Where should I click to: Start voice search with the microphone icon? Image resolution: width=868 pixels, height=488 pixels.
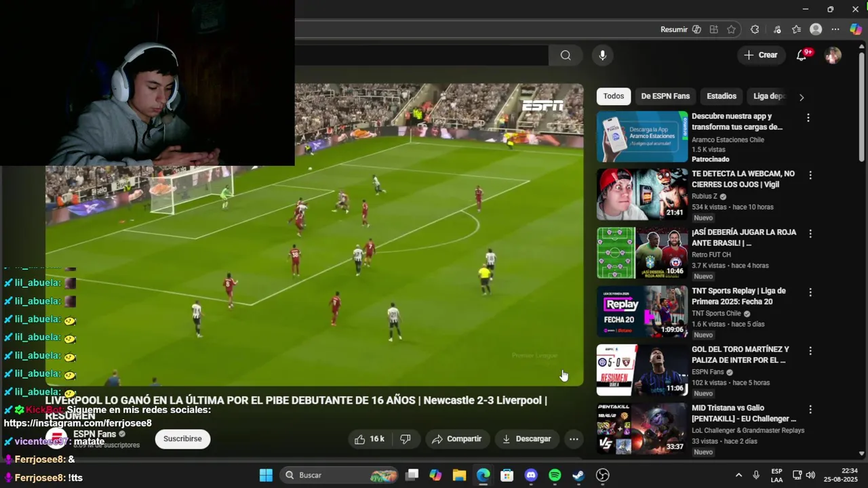coord(602,56)
